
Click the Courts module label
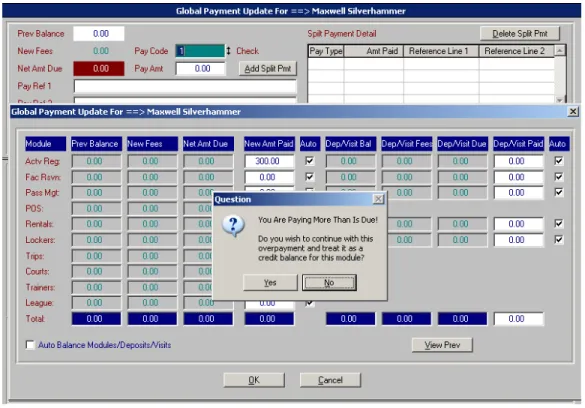coord(37,272)
